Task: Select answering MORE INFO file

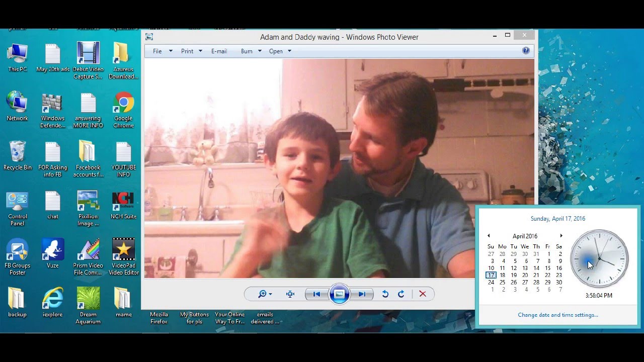Action: click(x=88, y=110)
